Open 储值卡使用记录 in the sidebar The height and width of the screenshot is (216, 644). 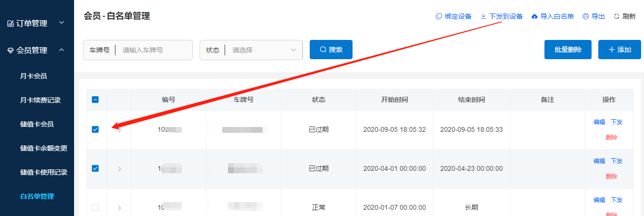point(43,172)
